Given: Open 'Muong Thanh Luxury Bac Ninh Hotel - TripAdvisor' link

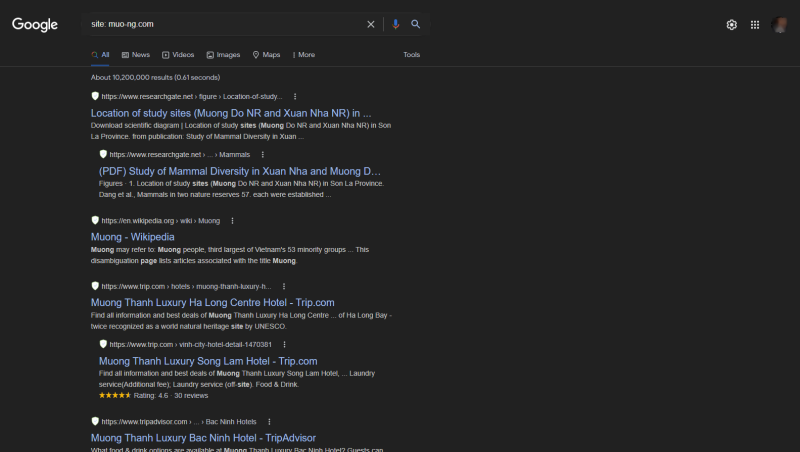Looking at the screenshot, I should point(204,438).
